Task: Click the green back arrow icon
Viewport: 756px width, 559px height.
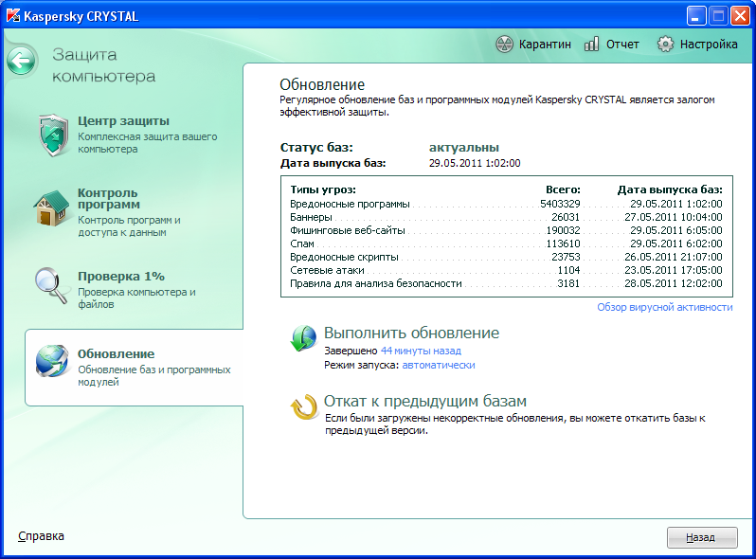Action: tap(21, 61)
